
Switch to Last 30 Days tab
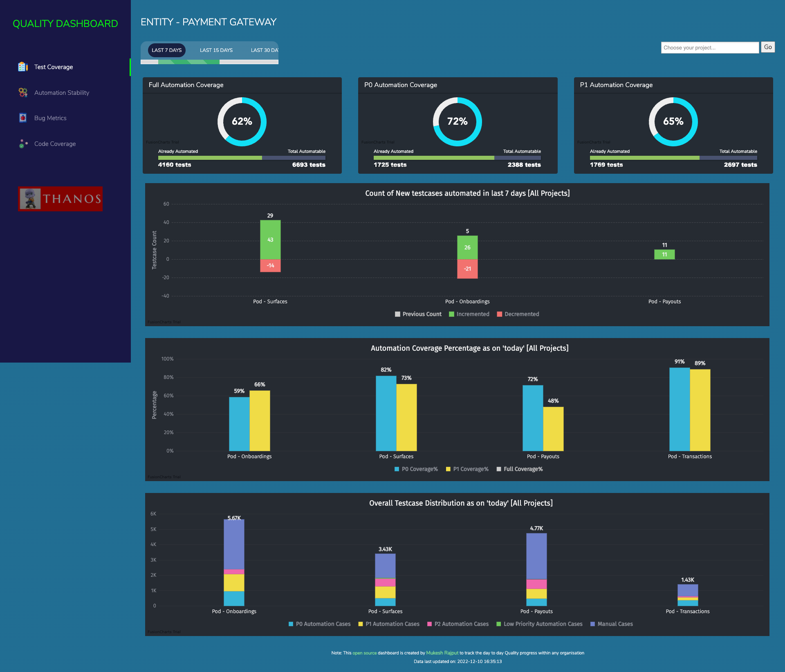coord(264,50)
